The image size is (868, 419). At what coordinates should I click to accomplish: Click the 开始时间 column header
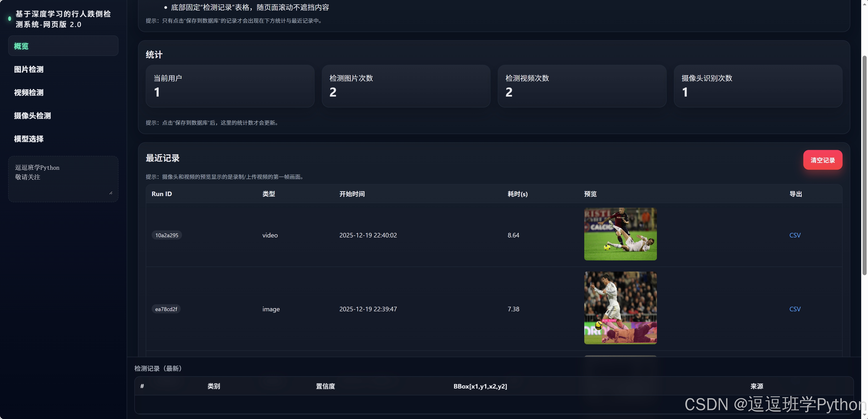(352, 194)
